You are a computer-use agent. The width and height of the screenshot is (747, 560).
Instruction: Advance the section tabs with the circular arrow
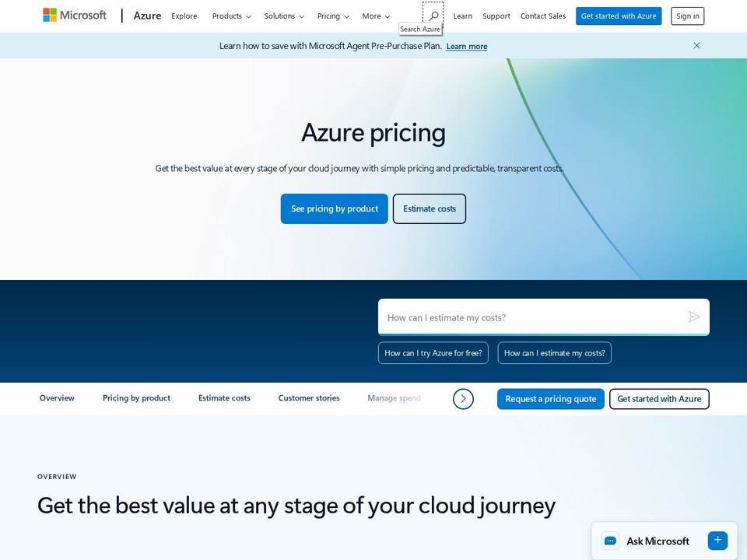[463, 399]
